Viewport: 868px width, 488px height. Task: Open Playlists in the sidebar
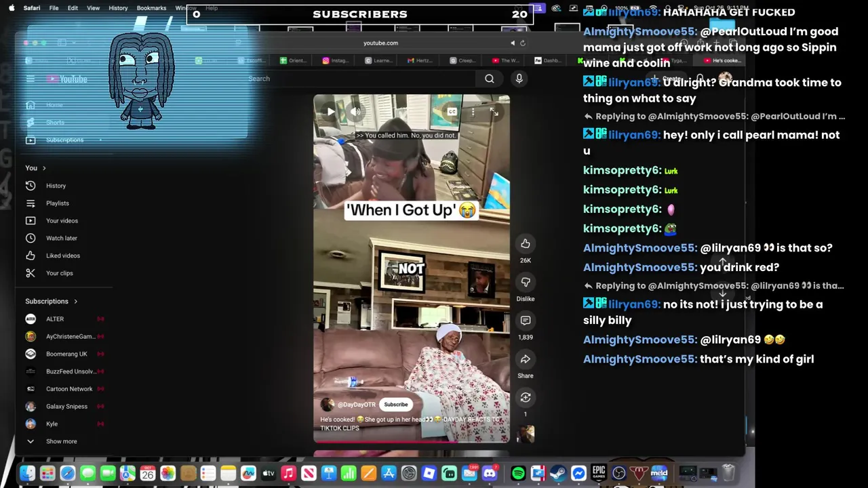coord(57,203)
